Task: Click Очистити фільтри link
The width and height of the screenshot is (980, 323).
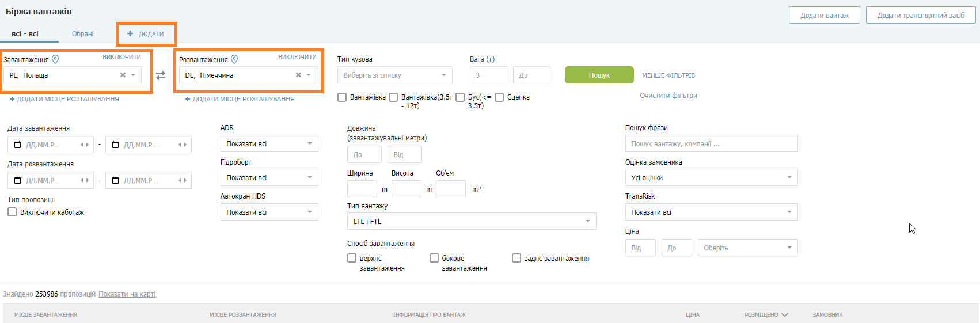Action: click(x=668, y=96)
